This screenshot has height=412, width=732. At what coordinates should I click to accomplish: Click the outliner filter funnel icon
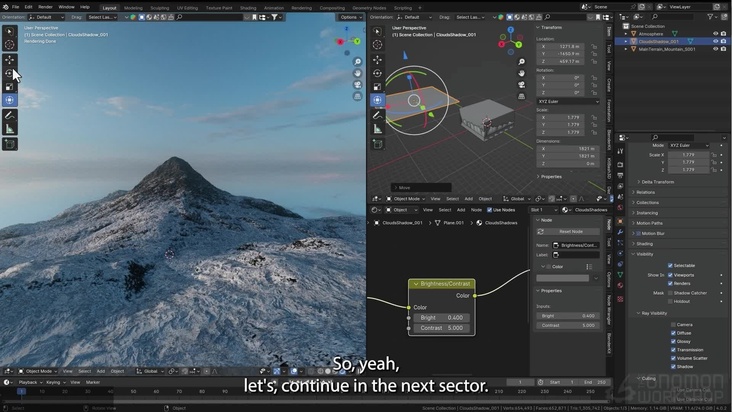[x=710, y=17]
